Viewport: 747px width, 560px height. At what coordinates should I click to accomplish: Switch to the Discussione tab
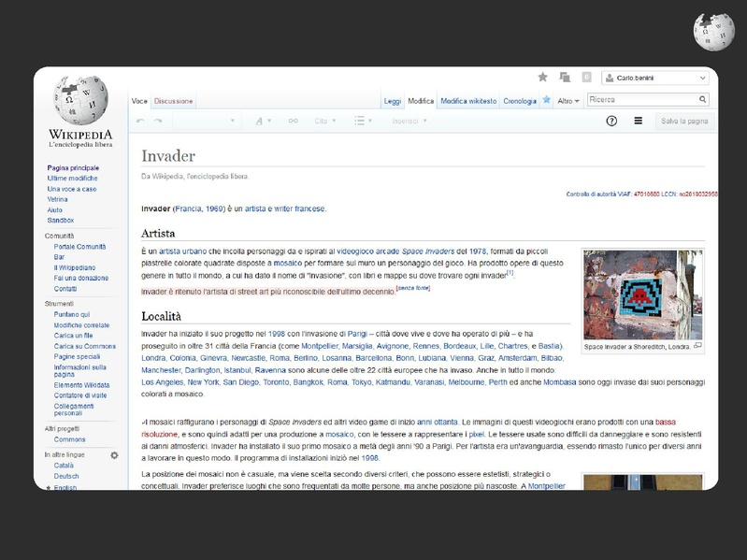(x=173, y=101)
